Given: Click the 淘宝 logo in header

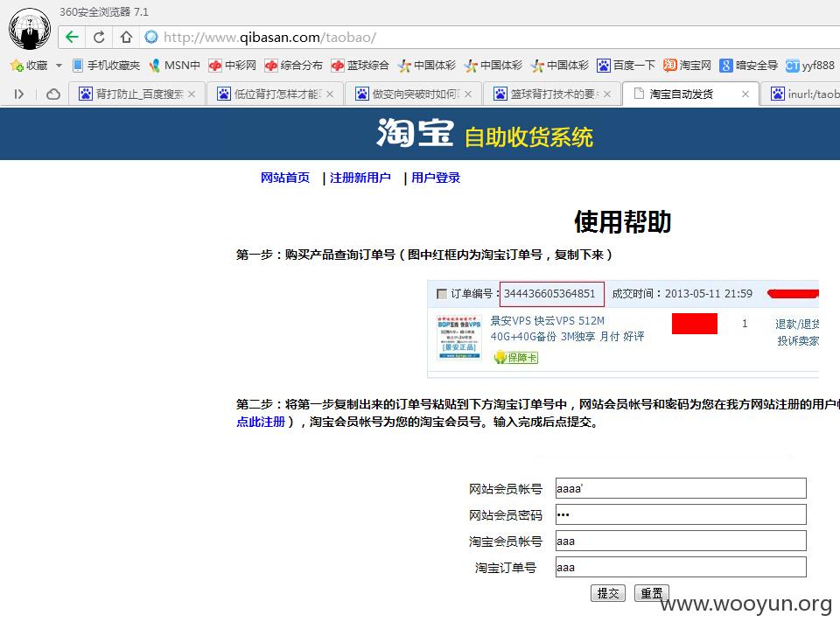Looking at the screenshot, I should pos(415,132).
